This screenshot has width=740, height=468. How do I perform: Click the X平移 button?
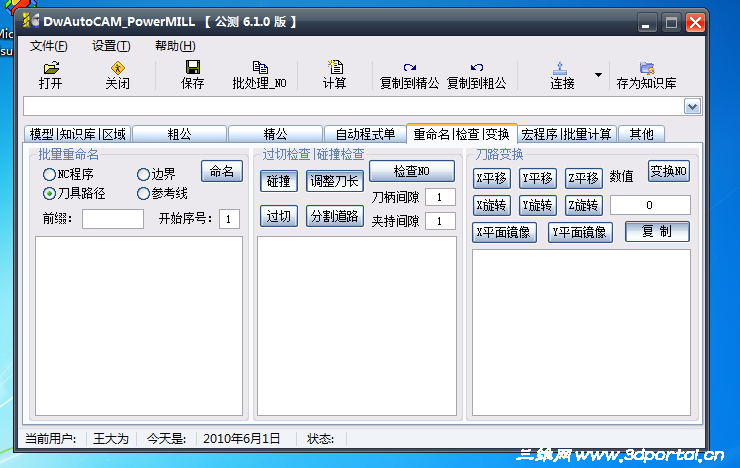(x=491, y=178)
